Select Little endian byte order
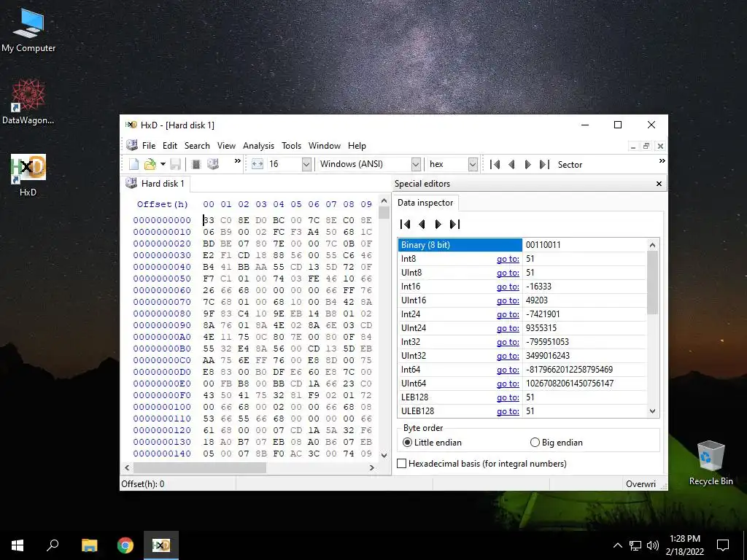Image resolution: width=747 pixels, height=560 pixels. click(432, 443)
